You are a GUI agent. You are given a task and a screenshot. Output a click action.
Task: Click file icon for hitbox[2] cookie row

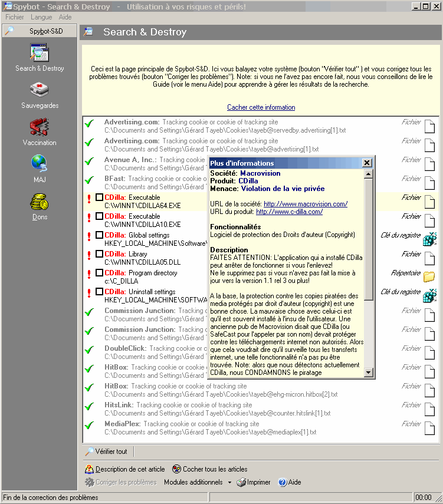click(429, 391)
